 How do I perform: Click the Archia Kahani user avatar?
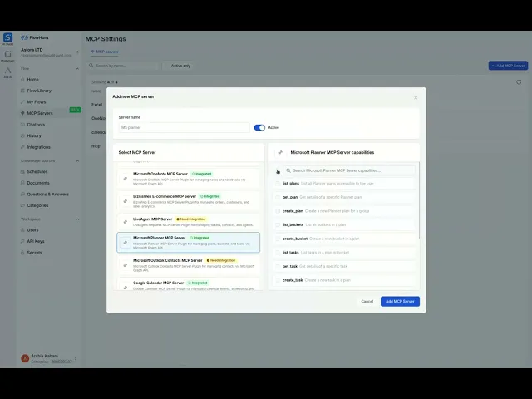click(25, 358)
